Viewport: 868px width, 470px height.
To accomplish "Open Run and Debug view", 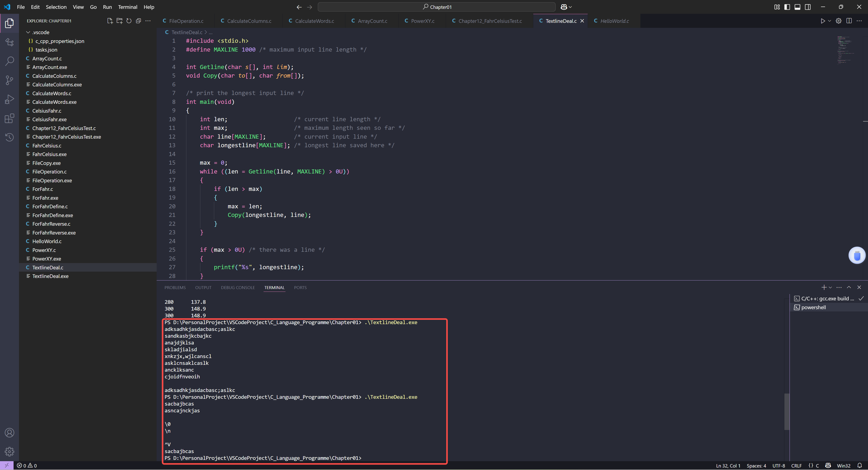I will 9,99.
